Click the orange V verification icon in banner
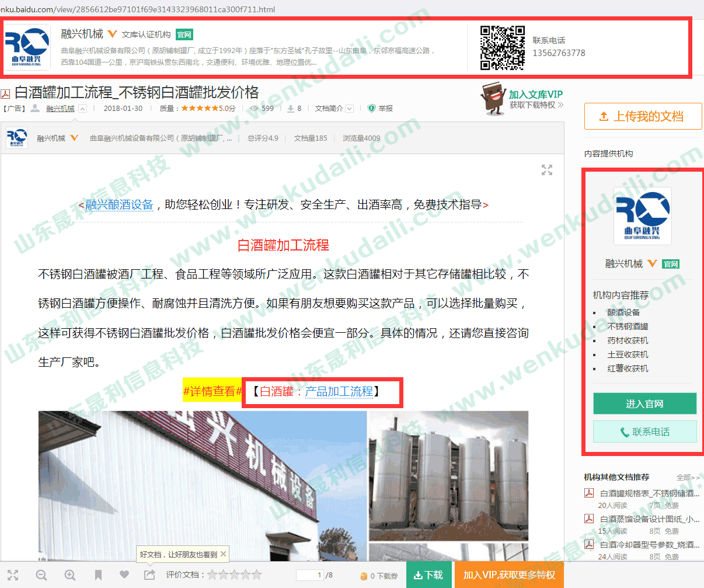 (x=112, y=34)
